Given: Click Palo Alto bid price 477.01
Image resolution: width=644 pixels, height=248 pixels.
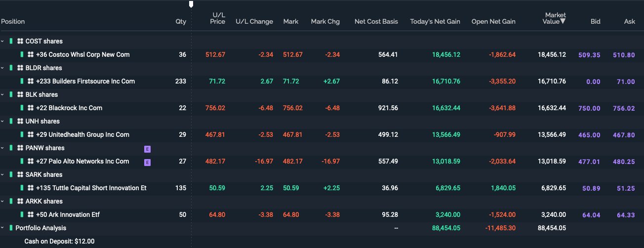Looking at the screenshot, I should pyautogui.click(x=589, y=162).
